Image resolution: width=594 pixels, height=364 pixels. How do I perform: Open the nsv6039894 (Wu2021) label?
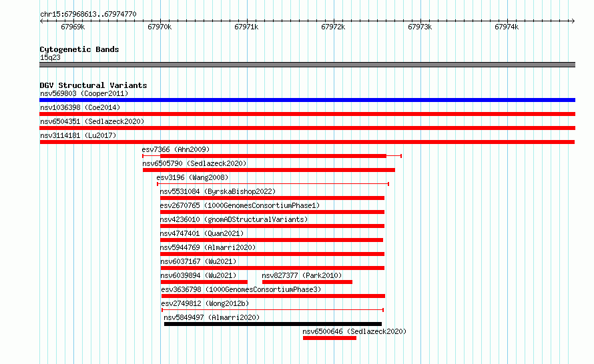pyautogui.click(x=198, y=275)
